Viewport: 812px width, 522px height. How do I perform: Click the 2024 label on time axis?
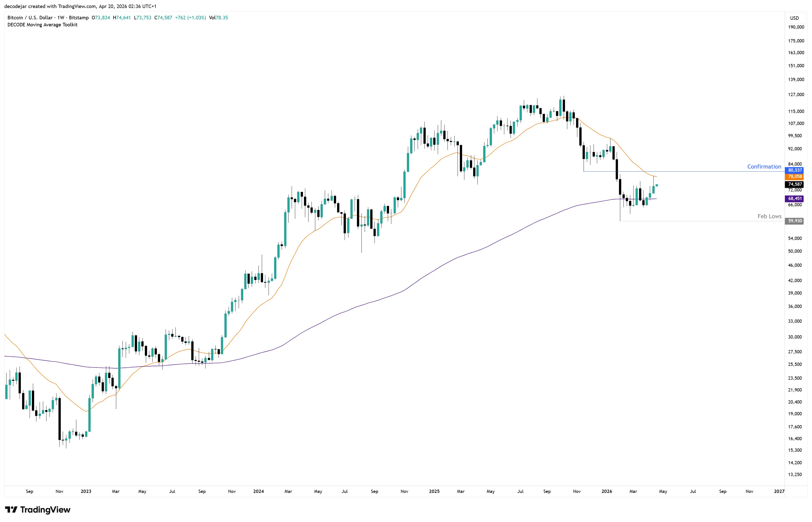click(258, 491)
